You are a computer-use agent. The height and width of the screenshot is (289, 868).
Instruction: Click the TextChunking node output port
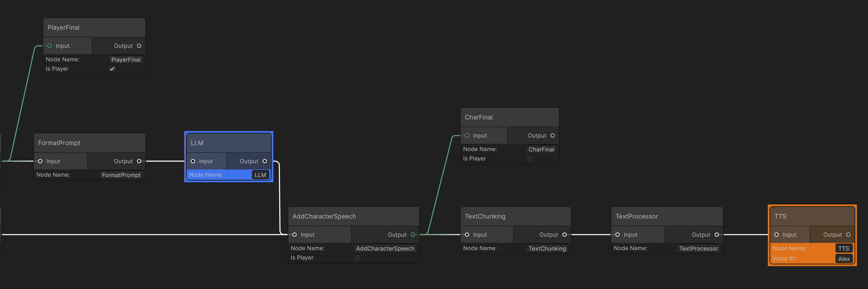coord(564,235)
